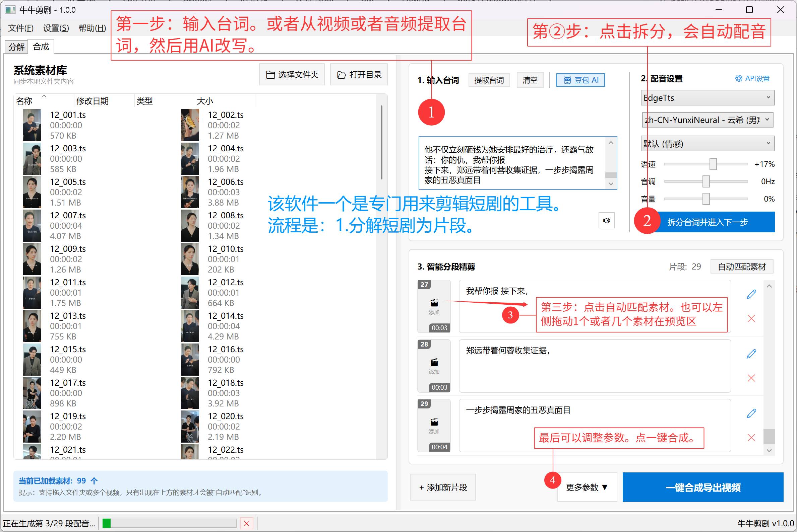Image resolution: width=797 pixels, height=532 pixels.
Task: Click 提取台词 button
Action: (x=489, y=80)
